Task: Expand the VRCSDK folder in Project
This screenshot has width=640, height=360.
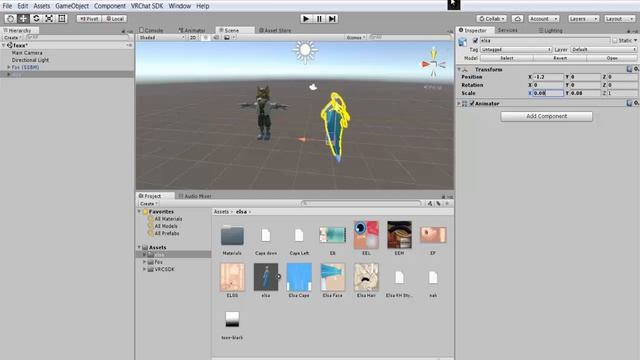Action: 144,269
